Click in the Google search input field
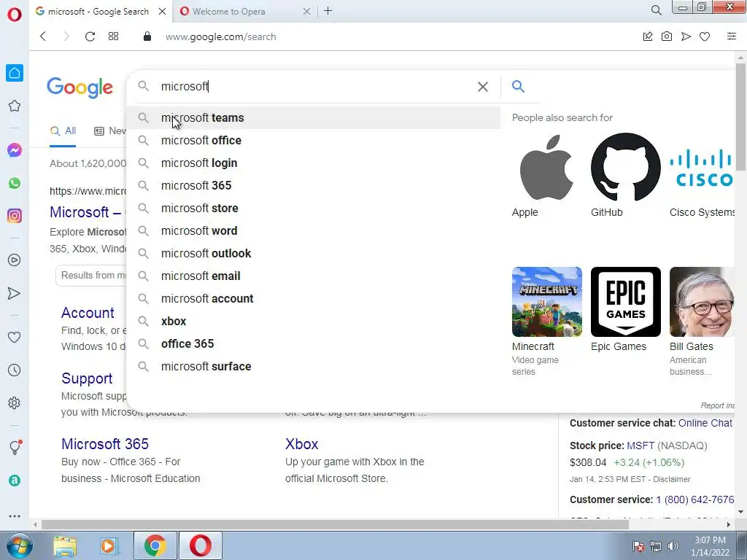The image size is (747, 560). coord(314,86)
